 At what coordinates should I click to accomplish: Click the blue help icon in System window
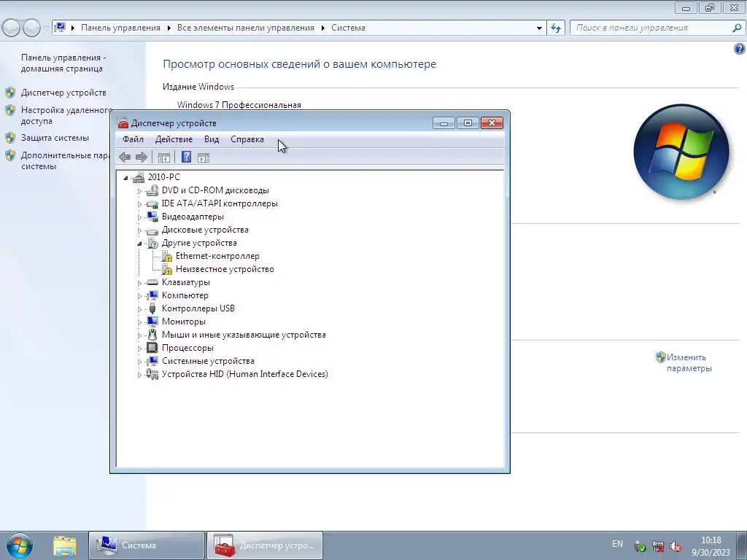tap(740, 49)
